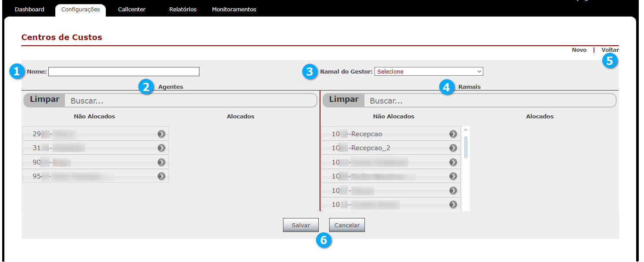The height and width of the screenshot is (262, 644).
Task: Switch to the Configurações tab
Action: (x=81, y=10)
